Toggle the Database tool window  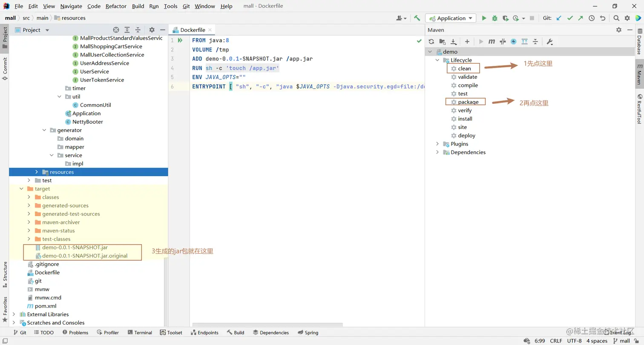[639, 41]
